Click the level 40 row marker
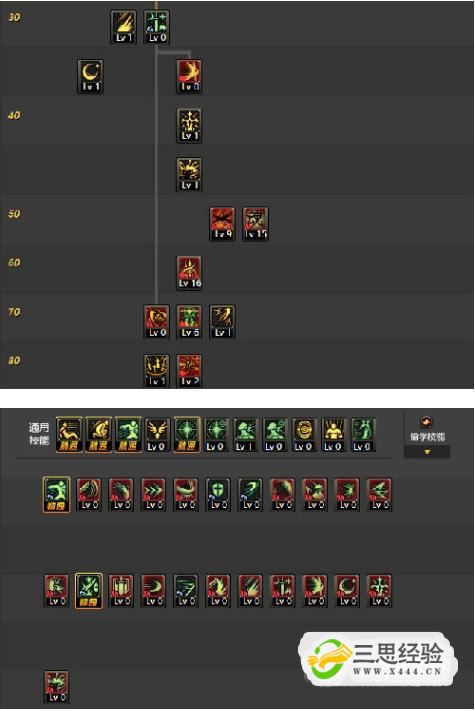This screenshot has width=475, height=711. [x=14, y=115]
